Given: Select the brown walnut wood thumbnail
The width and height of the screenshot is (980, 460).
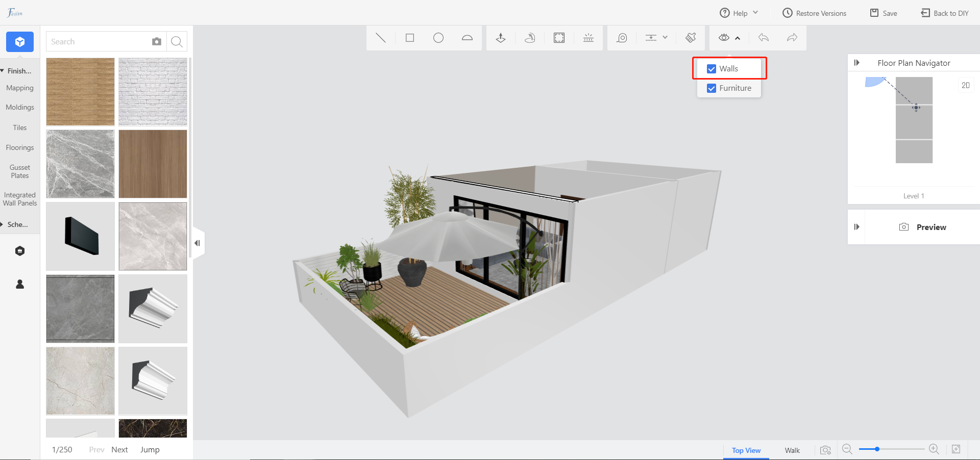Looking at the screenshot, I should coord(153,164).
